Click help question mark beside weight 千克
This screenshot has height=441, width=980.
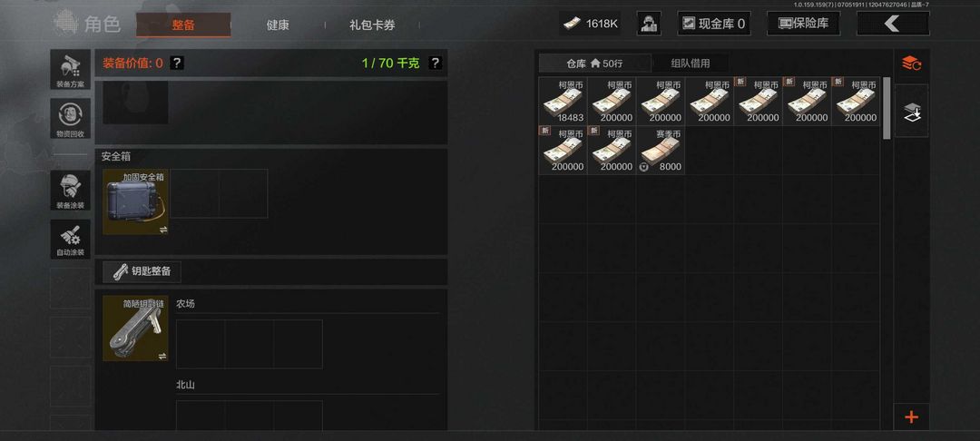[435, 63]
